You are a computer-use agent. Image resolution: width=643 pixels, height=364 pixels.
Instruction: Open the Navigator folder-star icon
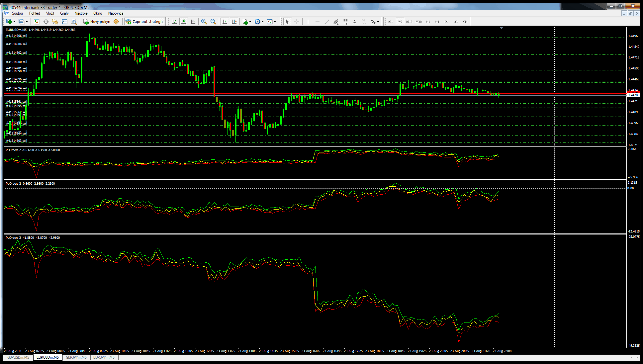point(55,22)
